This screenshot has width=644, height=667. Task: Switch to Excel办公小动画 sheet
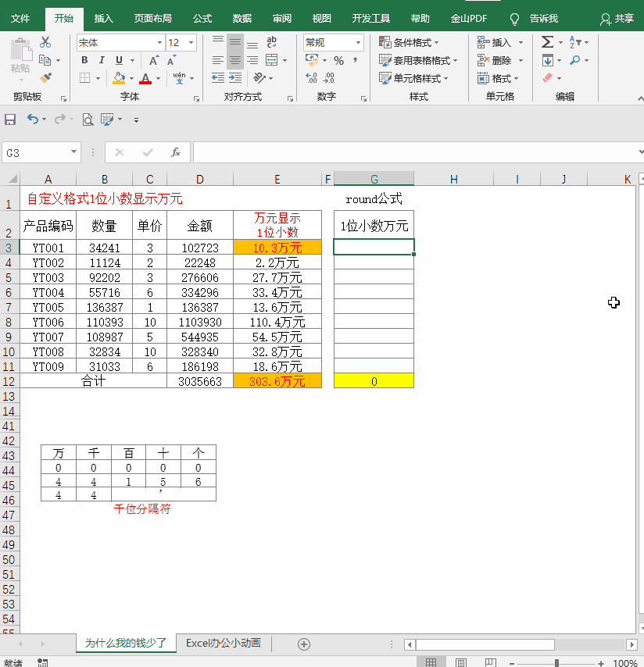coord(224,643)
